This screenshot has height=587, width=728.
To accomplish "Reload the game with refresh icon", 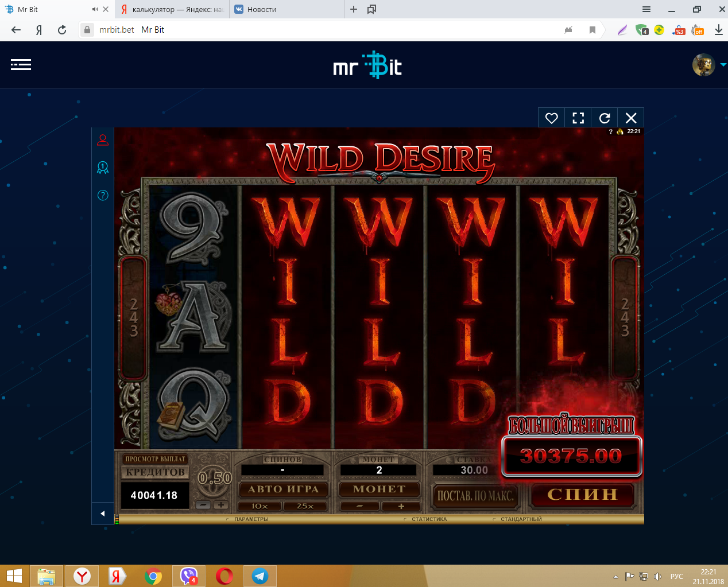I will 605,118.
